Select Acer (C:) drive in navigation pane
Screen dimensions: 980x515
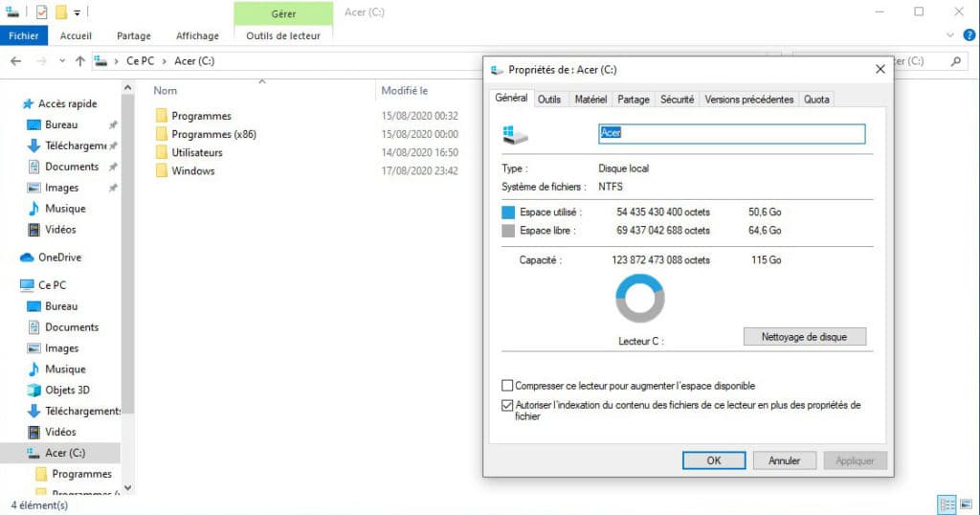pos(65,453)
